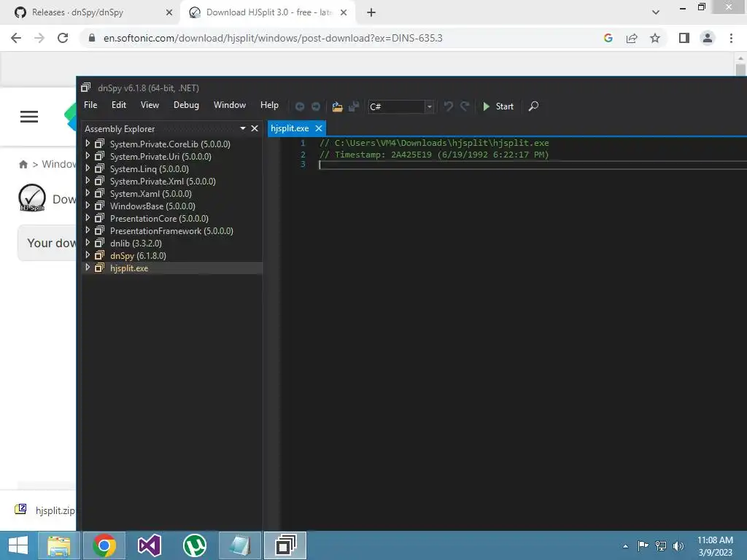747x560 pixels.
Task: Click the volume speaker tray icon
Action: 678,545
